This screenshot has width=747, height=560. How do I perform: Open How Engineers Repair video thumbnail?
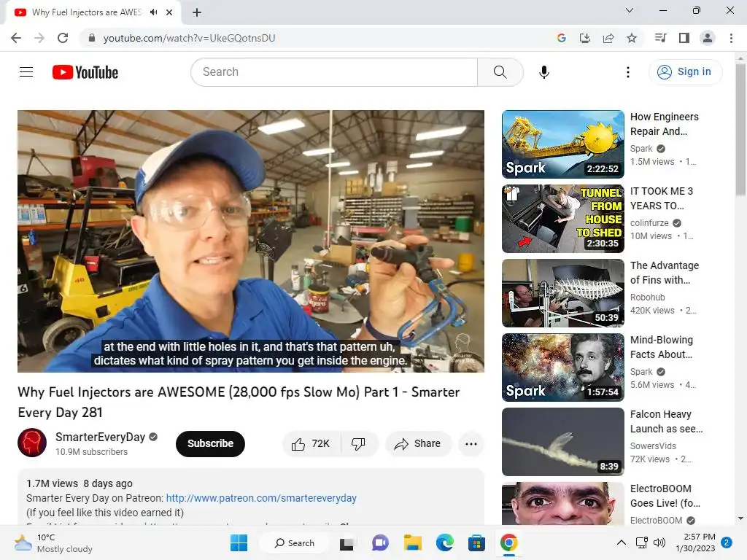point(562,144)
